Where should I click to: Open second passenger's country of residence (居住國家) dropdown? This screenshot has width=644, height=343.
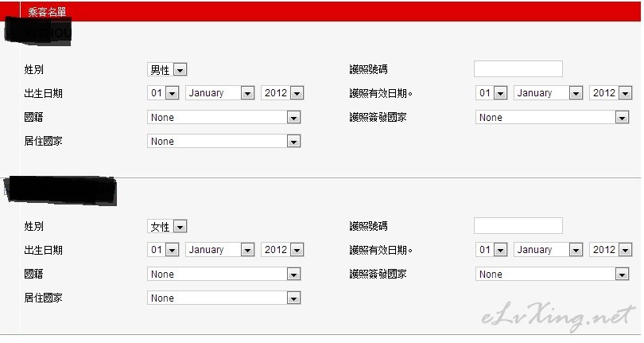[x=224, y=298]
